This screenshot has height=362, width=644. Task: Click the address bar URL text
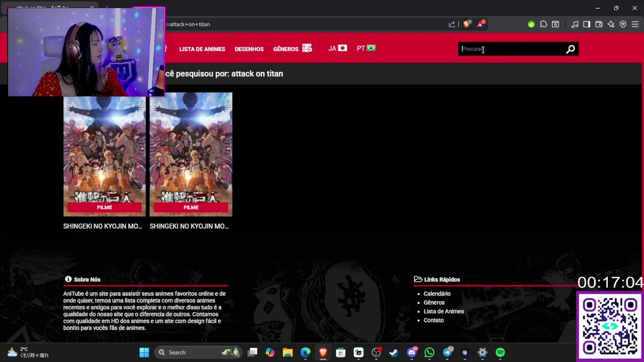point(189,24)
